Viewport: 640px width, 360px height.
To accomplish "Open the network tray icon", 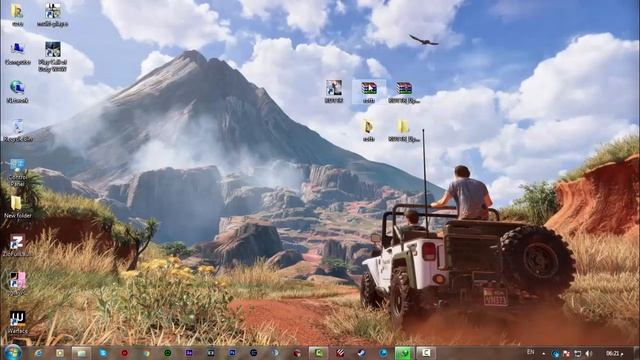I will pos(578,353).
